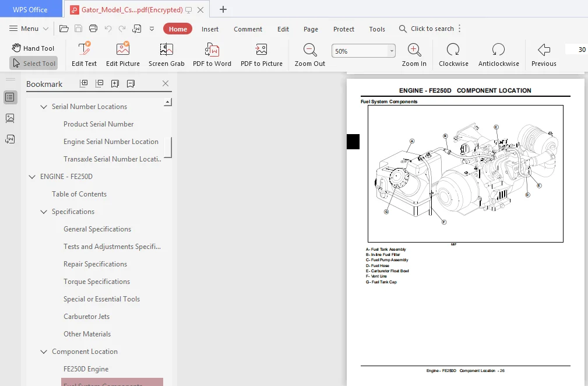
Task: Click the bookmark list scroll-up arrow
Action: (x=168, y=102)
